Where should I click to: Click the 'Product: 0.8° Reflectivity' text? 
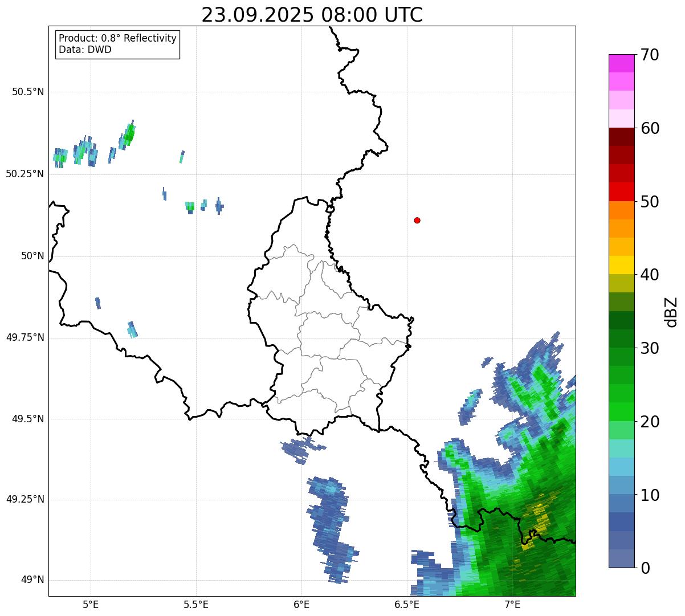(x=118, y=38)
